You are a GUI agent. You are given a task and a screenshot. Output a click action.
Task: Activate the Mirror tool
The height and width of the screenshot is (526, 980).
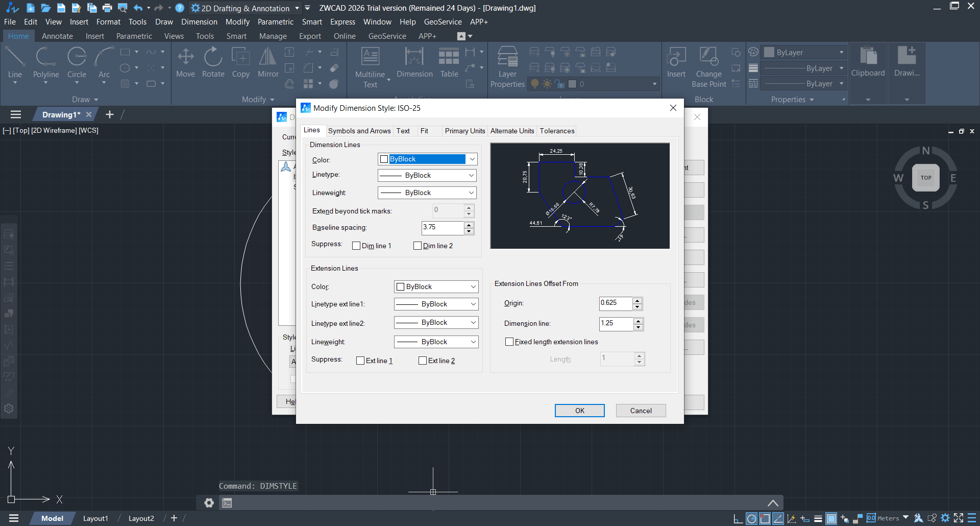tap(268, 62)
